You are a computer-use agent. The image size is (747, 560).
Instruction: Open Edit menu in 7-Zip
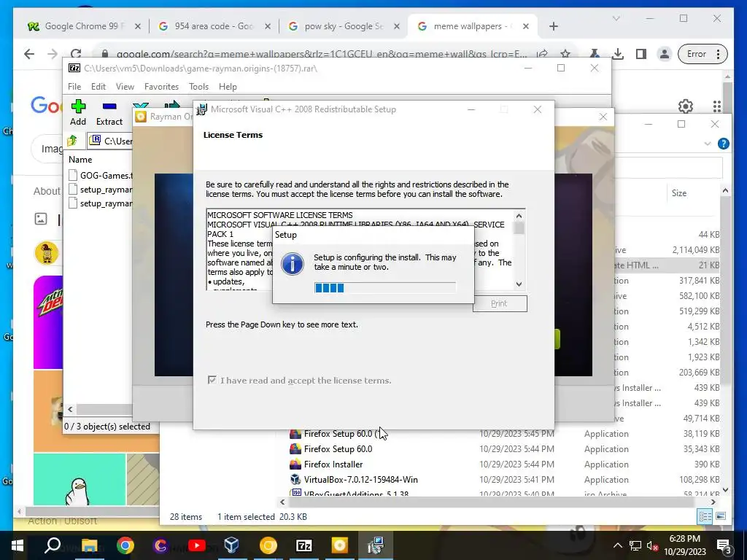coord(98,87)
